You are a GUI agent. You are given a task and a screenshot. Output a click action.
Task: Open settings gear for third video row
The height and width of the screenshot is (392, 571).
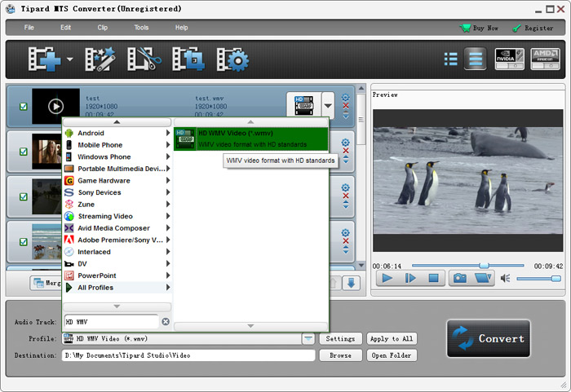(346, 187)
